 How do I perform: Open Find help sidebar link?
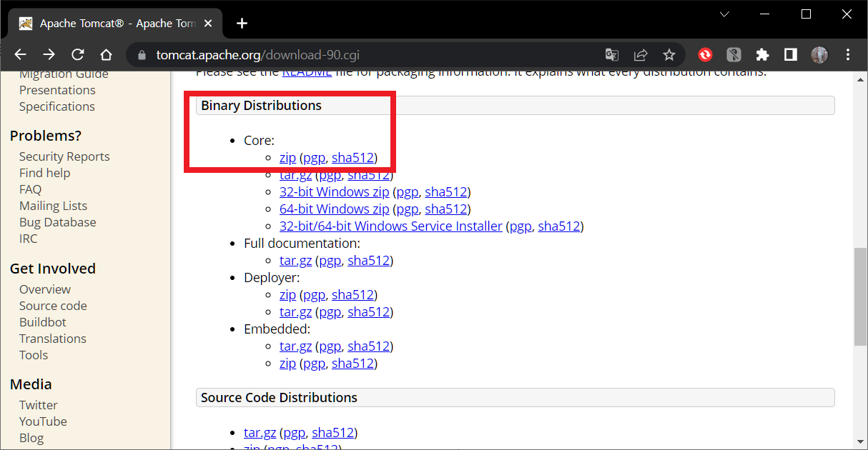tap(45, 173)
